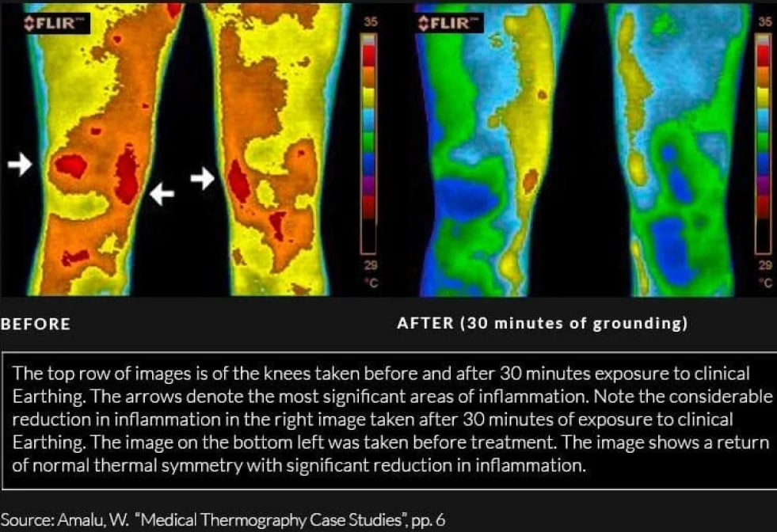Click the 35 value atop the before scale

(370, 22)
